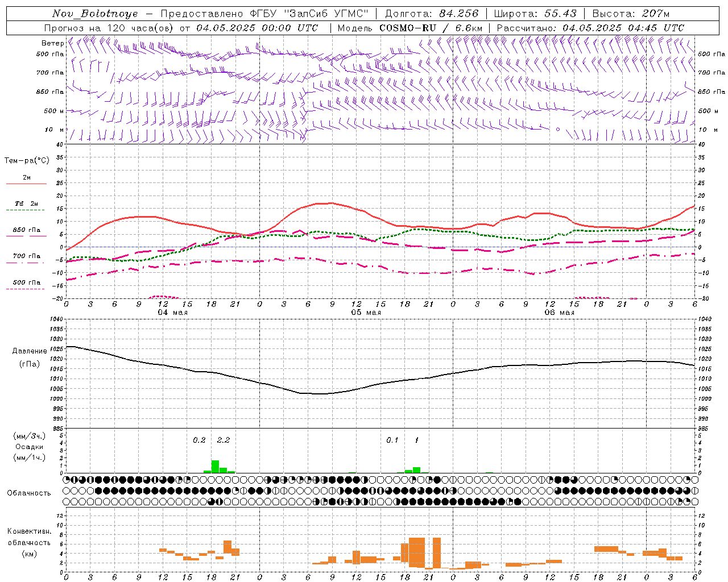The image size is (728, 582).
Task: Click the Тем-ра(°C) panel label
Action: (x=27, y=161)
